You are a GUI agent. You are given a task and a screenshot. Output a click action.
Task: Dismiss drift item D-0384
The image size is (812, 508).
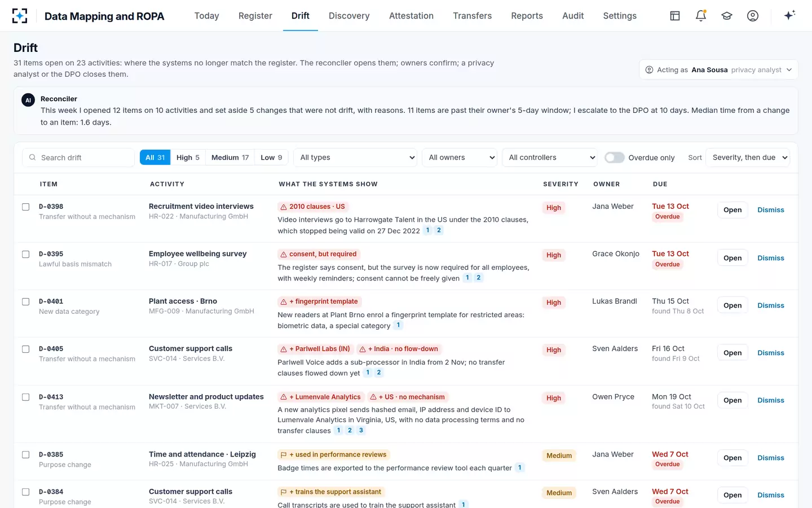click(x=771, y=495)
